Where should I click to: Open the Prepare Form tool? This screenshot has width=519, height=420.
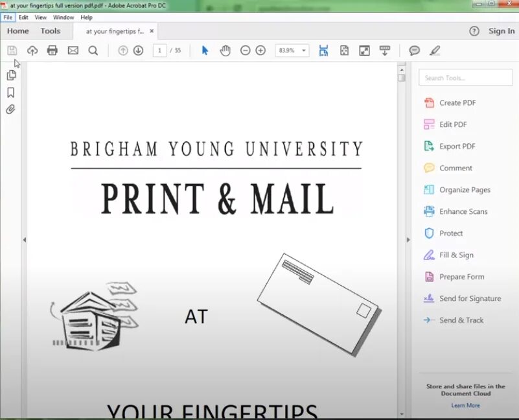454,277
